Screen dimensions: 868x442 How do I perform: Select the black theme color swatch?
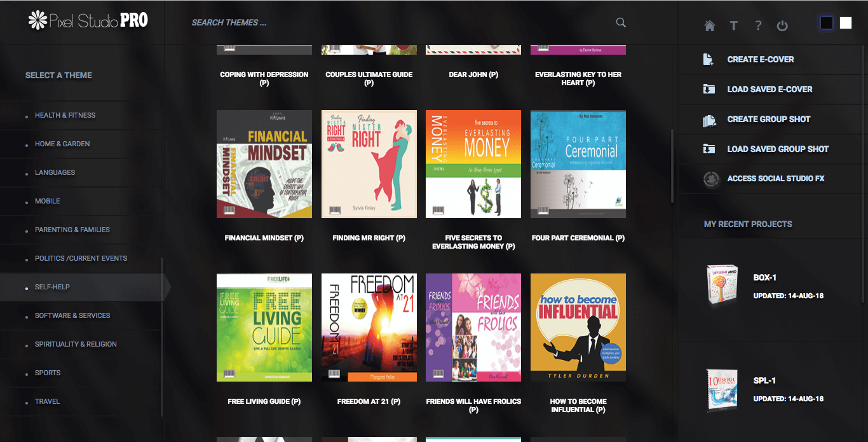coord(826,23)
